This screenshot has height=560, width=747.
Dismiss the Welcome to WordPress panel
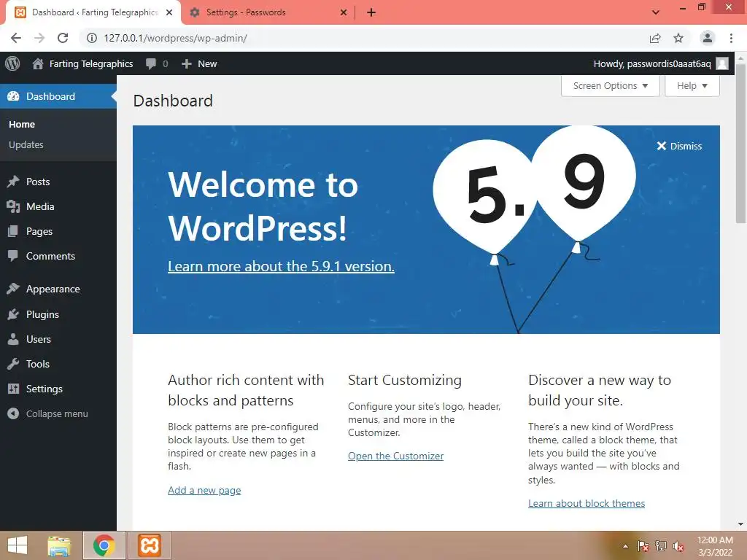tap(679, 146)
